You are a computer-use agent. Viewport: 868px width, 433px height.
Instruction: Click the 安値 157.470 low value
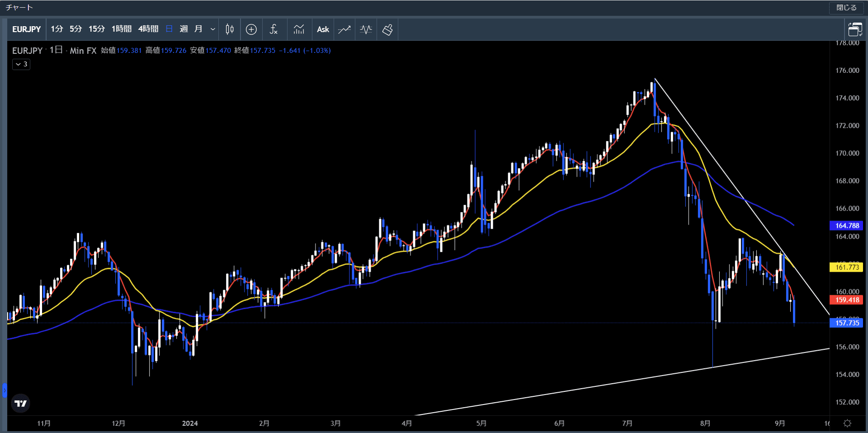[210, 51]
